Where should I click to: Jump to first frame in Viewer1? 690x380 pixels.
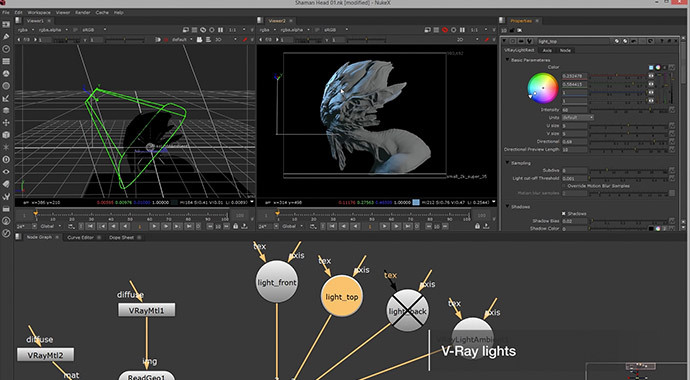click(x=91, y=227)
